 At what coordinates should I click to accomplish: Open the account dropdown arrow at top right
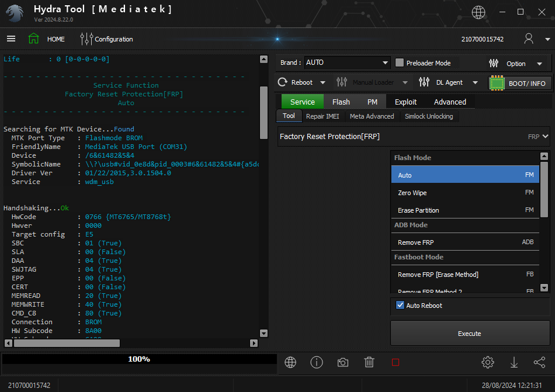coord(547,39)
